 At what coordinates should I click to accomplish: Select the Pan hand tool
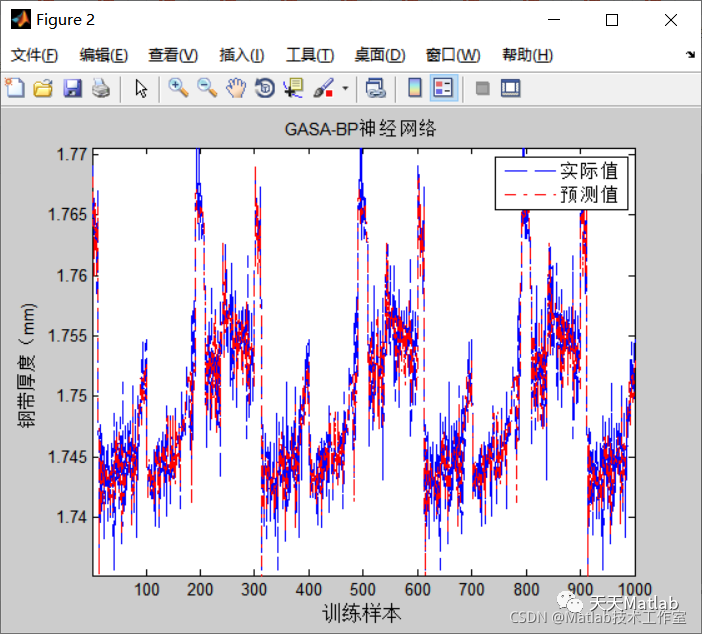(x=236, y=88)
